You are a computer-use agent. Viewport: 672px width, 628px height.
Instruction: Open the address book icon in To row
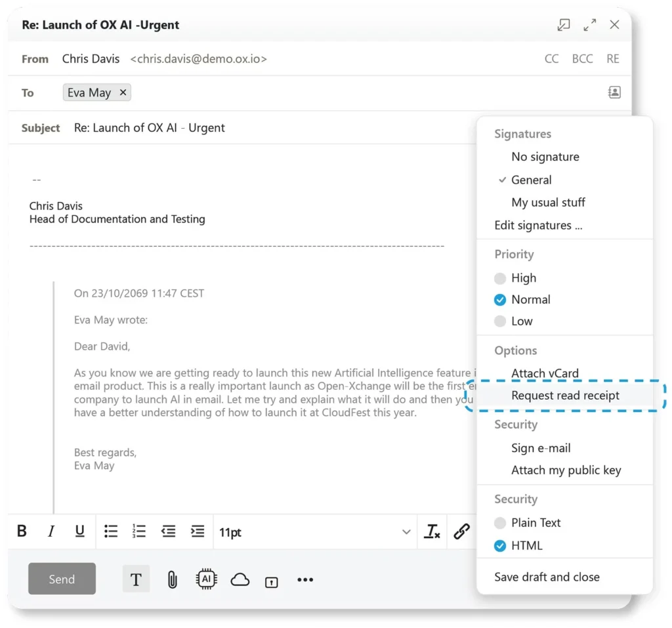point(614,93)
